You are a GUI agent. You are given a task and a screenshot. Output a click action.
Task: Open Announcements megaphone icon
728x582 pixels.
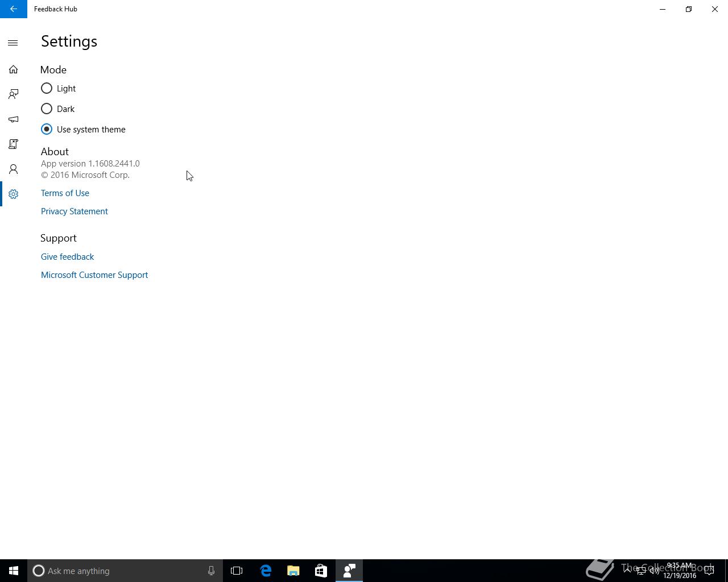coord(13,119)
